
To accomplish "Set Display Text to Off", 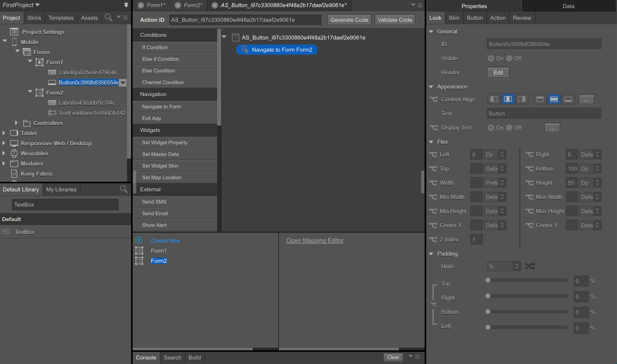I will (509, 128).
